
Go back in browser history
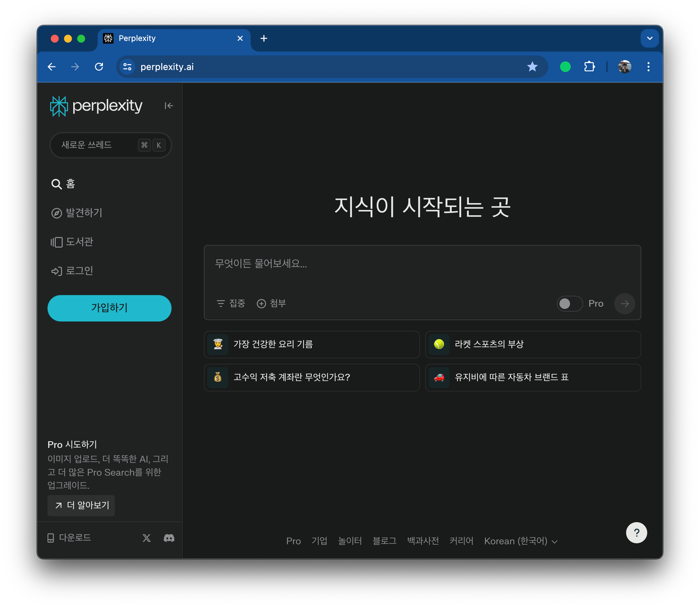[x=51, y=67]
